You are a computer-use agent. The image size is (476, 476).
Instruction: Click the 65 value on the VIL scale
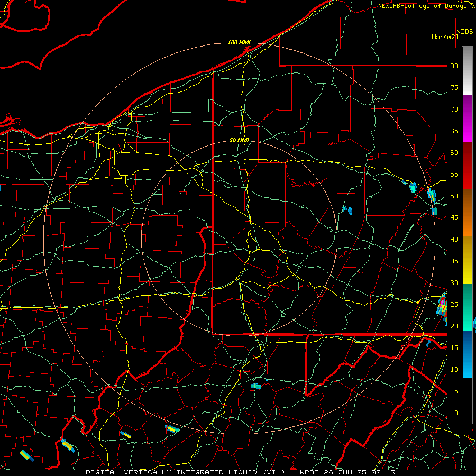pos(454,131)
